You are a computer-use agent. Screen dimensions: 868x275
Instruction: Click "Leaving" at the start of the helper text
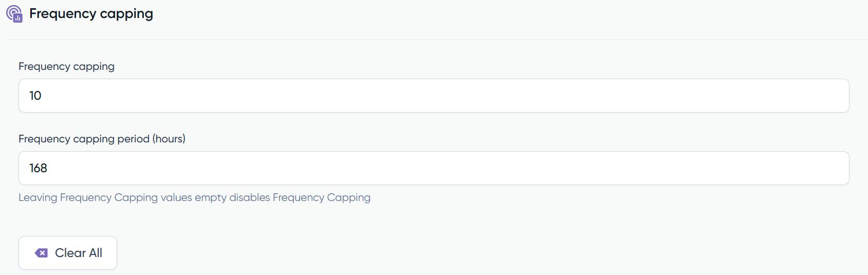(38, 197)
